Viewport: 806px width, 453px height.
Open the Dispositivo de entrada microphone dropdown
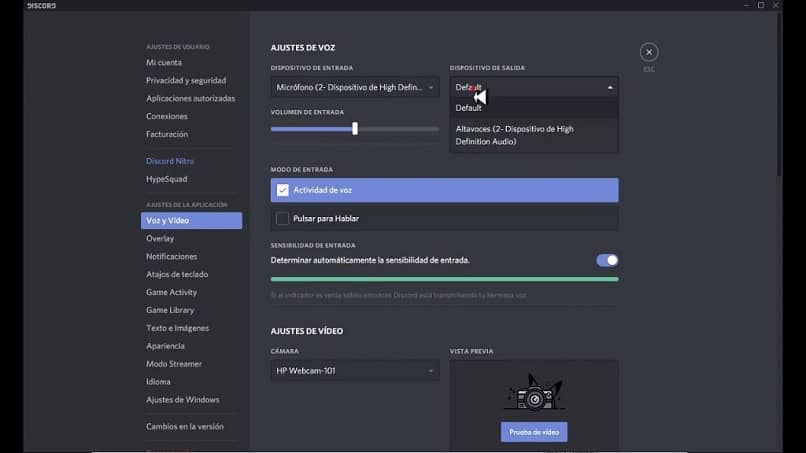click(355, 87)
